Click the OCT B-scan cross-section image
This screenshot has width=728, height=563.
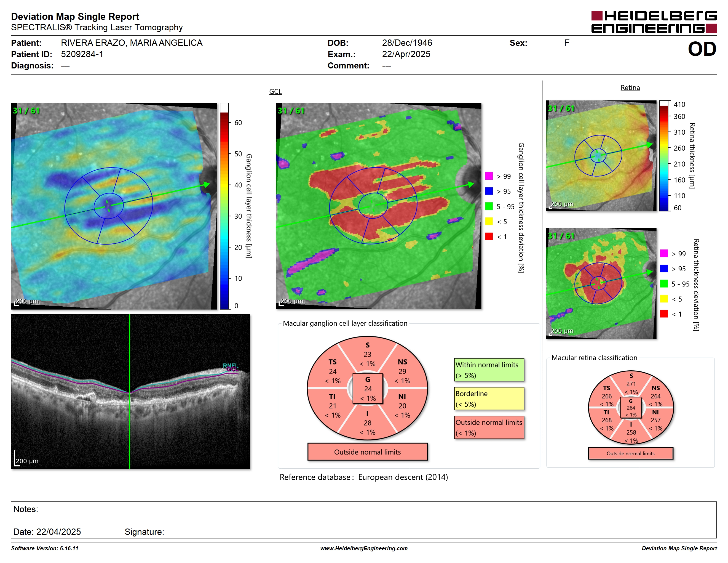coord(130,392)
